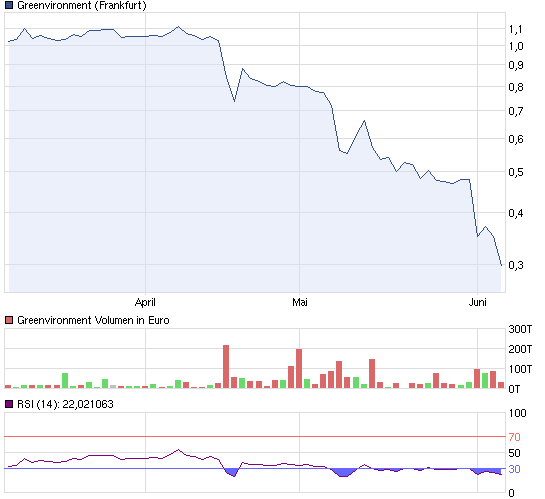Image resolution: width=545 pixels, height=499 pixels.
Task: Click the red Volumen legend swatch
Action: 9,320
